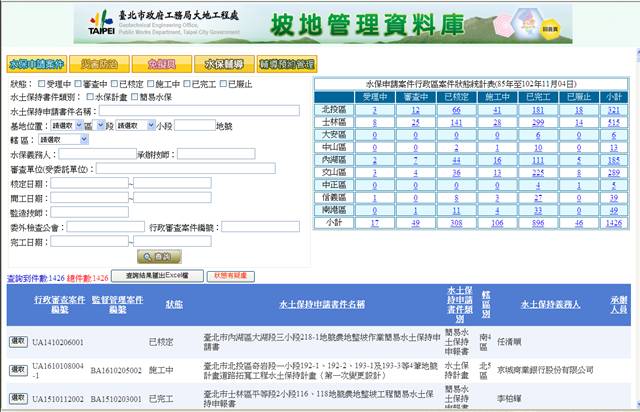Viewport: 640px width, 412px height.
Task: Open grand total 1426 link in statistics table
Action: point(613,223)
